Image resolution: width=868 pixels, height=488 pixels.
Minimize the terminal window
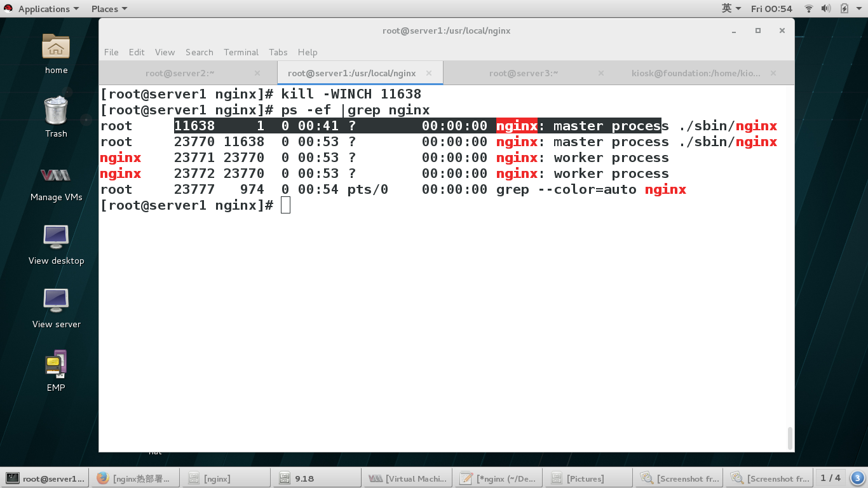point(734,30)
